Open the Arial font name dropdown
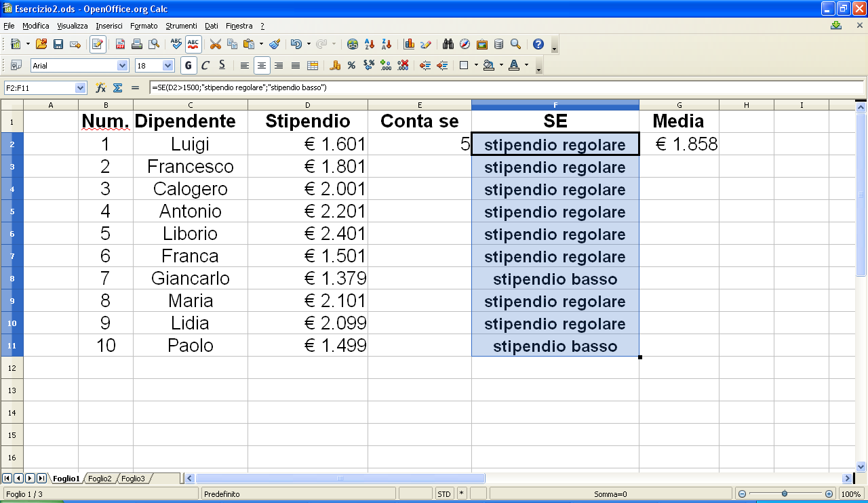Image resolution: width=868 pixels, height=503 pixels. pos(123,66)
